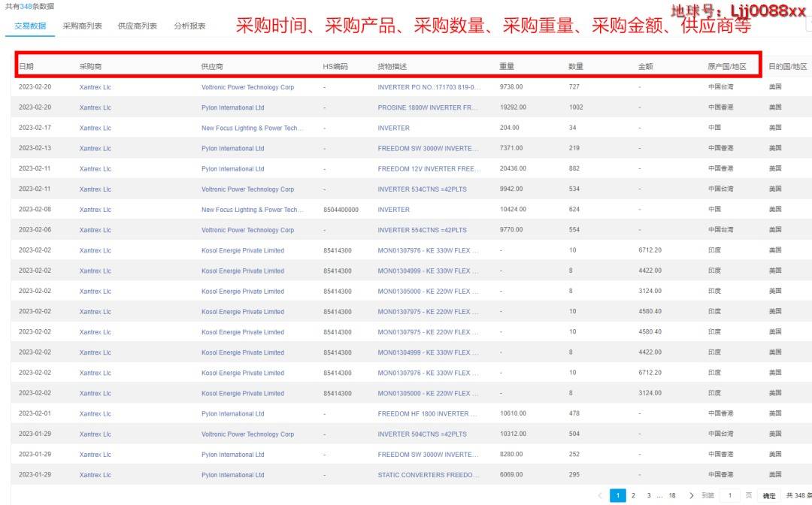Open description 'PROSINE 1800W INVERTER FR…'
The image size is (812, 505).
[x=428, y=107]
